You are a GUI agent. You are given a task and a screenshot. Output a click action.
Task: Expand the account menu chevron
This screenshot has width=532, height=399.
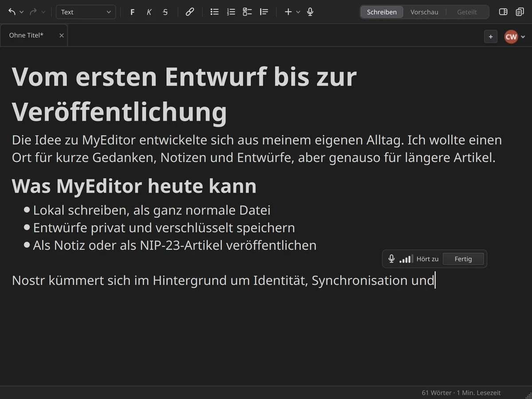(523, 37)
